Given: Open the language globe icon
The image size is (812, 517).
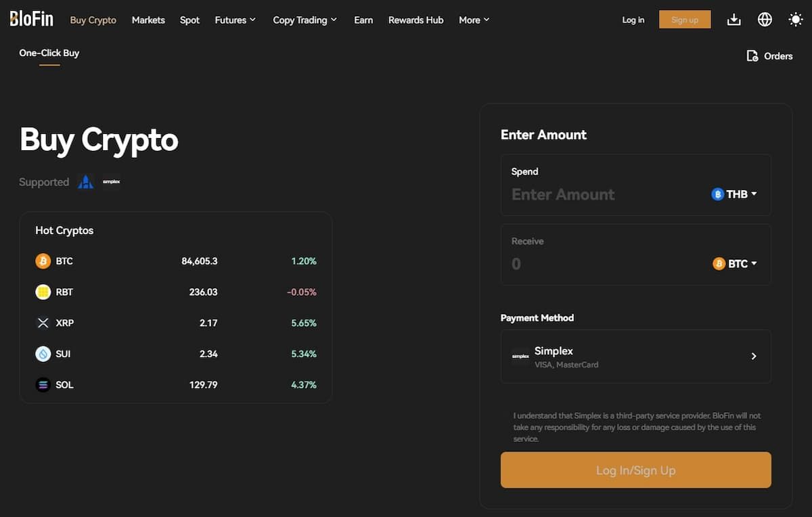Looking at the screenshot, I should (765, 20).
